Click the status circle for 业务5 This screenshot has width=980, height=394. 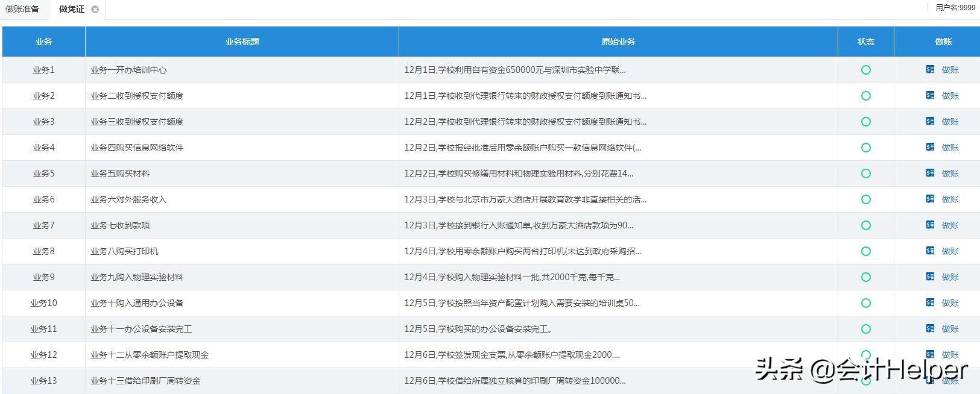866,174
